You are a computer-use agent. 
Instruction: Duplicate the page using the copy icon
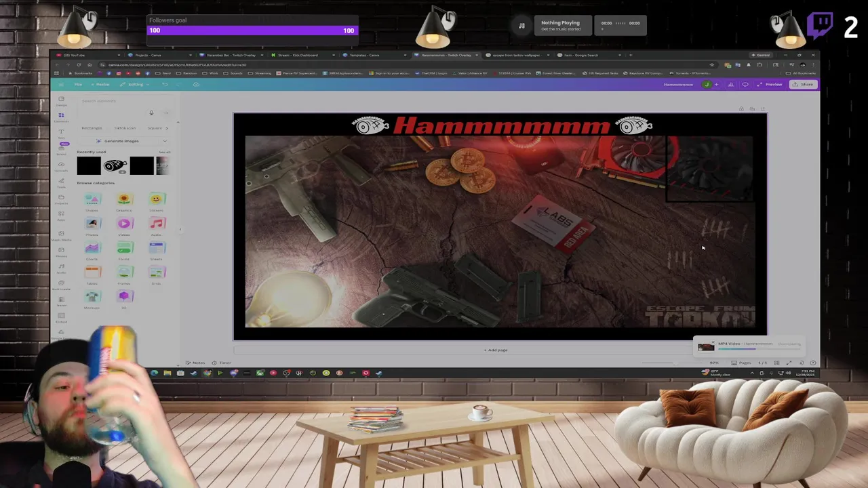[752, 108]
